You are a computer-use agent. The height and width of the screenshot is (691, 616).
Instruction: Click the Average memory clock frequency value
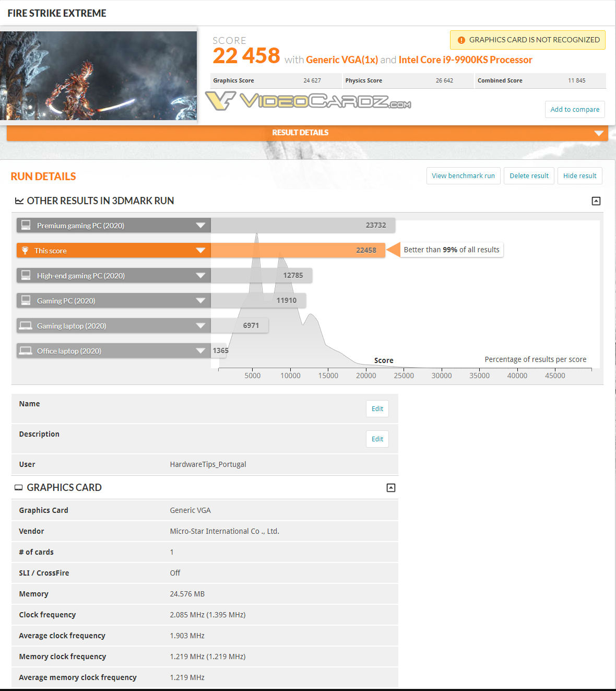point(187,677)
